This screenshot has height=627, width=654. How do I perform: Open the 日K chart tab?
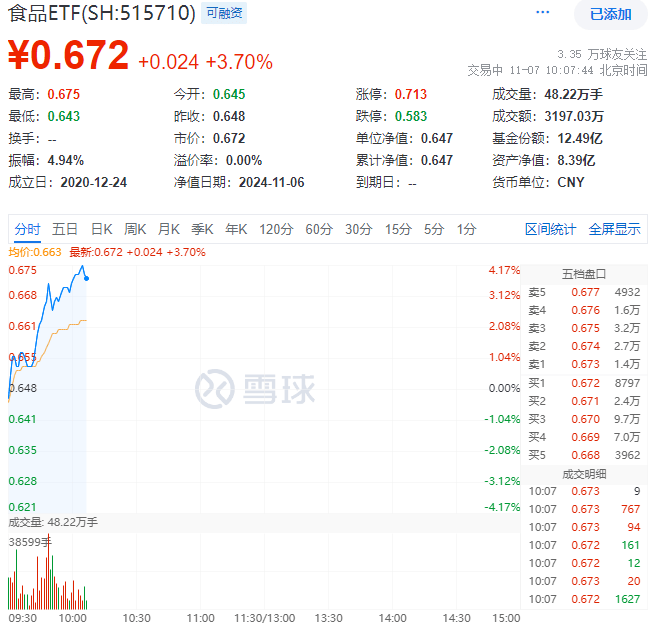pos(102,229)
